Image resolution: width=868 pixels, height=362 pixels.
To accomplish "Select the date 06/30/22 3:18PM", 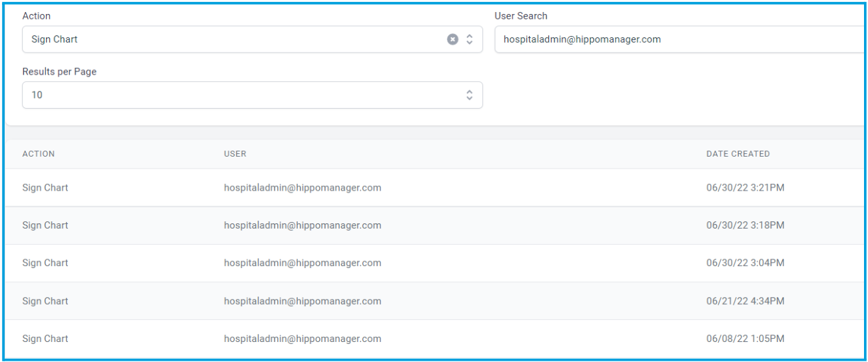I will point(745,225).
